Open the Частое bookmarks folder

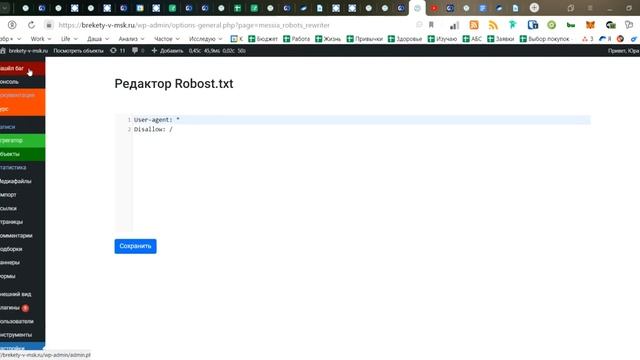[167, 39]
